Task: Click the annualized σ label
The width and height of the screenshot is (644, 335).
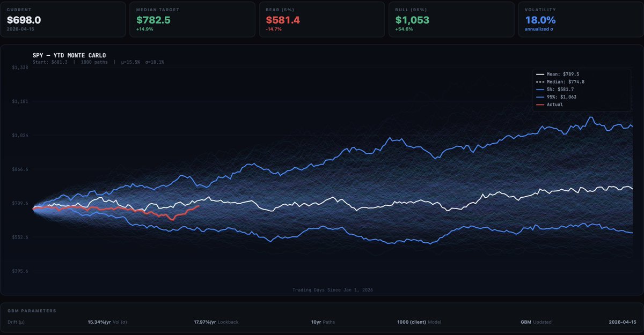Action: (539, 29)
